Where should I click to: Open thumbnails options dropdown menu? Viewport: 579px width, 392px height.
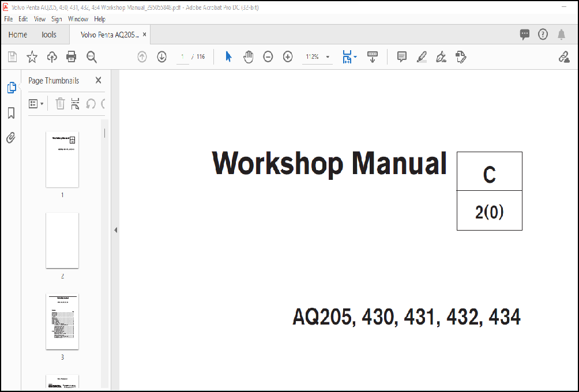36,104
